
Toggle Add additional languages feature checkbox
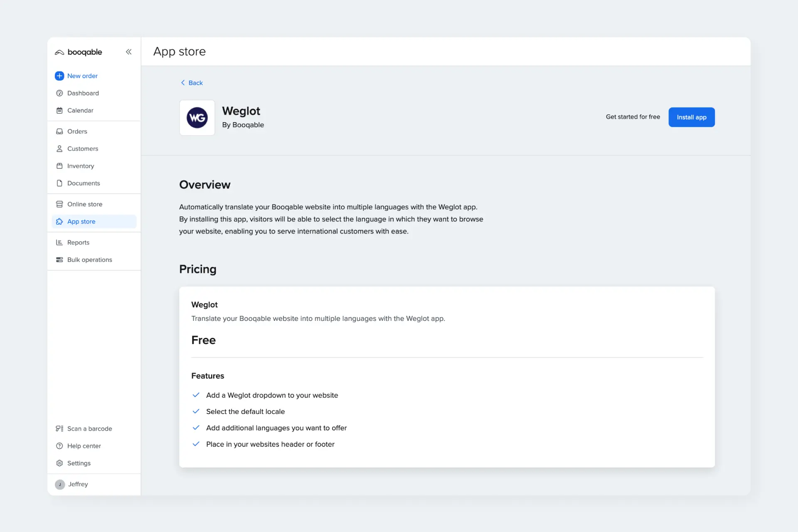(196, 428)
